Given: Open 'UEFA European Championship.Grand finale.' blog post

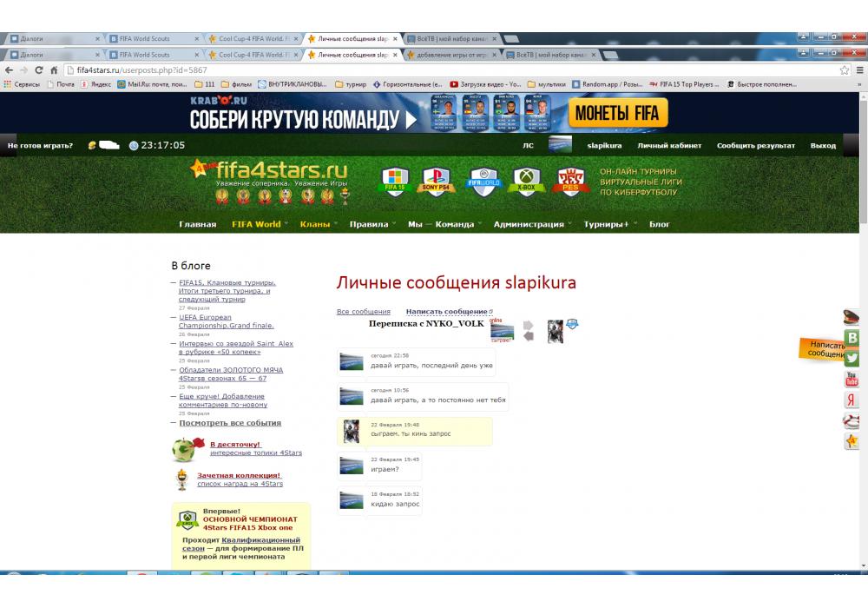Looking at the screenshot, I should (226, 321).
